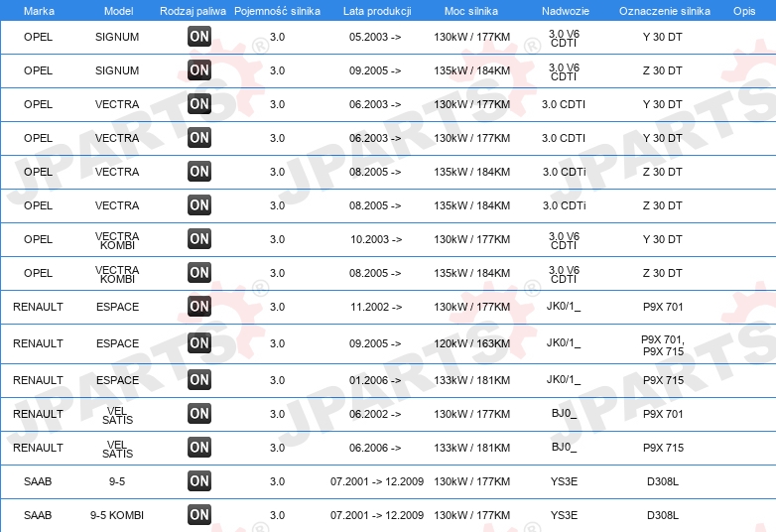Click 133kW / 181KM in Vel Satis row
The height and width of the screenshot is (532, 776).
(471, 448)
